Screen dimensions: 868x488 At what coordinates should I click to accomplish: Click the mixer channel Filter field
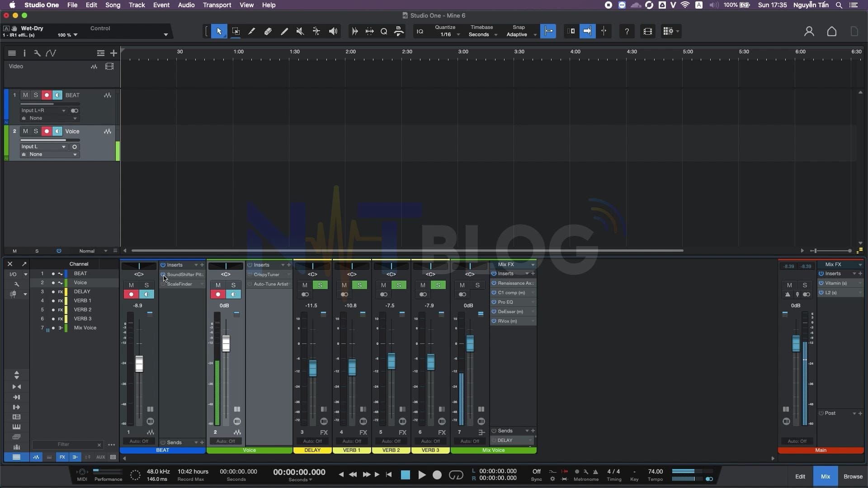coord(67,445)
